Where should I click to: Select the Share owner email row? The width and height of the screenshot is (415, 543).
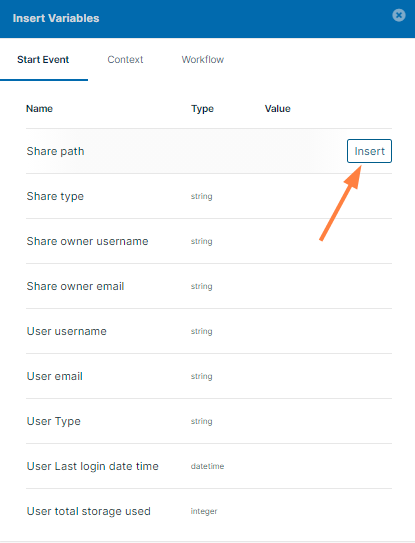(209, 286)
